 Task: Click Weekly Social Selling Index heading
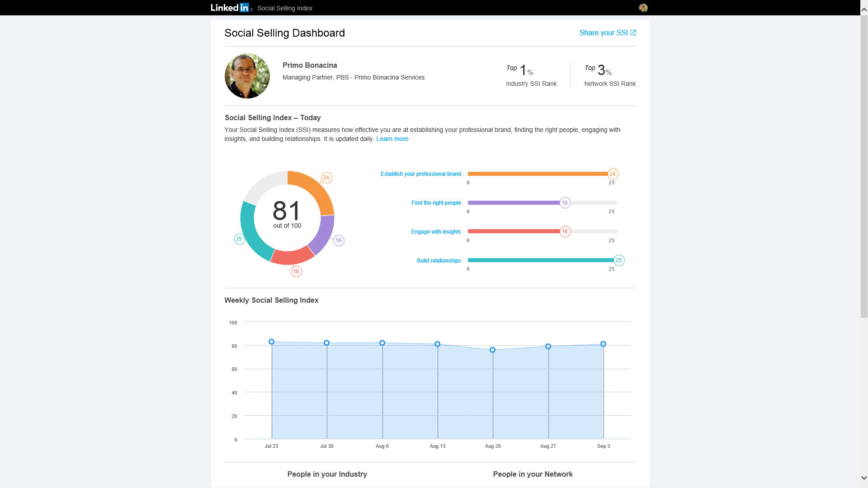click(x=271, y=300)
